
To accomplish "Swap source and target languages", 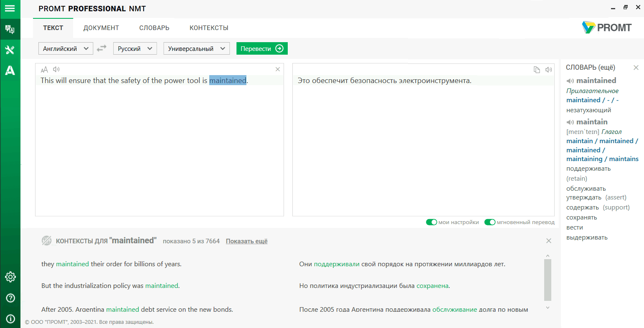I will [101, 48].
